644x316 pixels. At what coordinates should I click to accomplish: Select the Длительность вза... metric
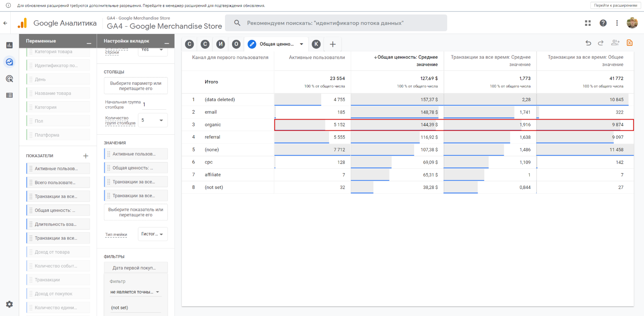click(x=58, y=224)
